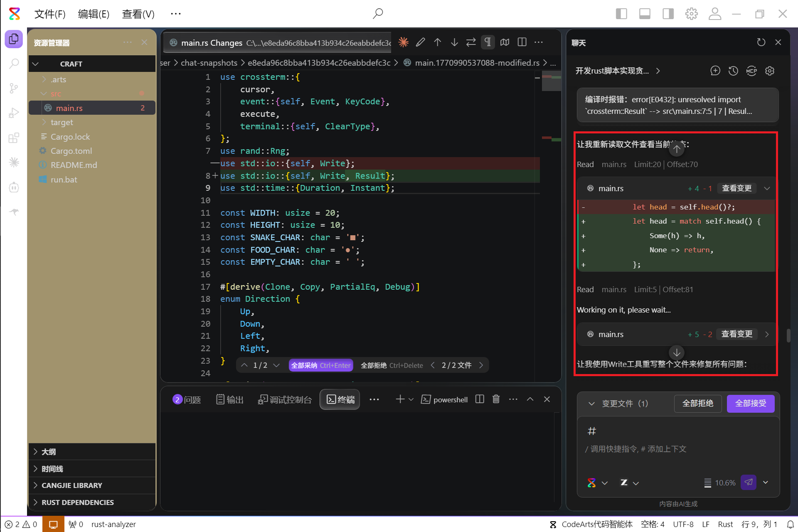This screenshot has height=532, width=798.
Task: Go to next change arrow in toolbar
Action: [454, 42]
